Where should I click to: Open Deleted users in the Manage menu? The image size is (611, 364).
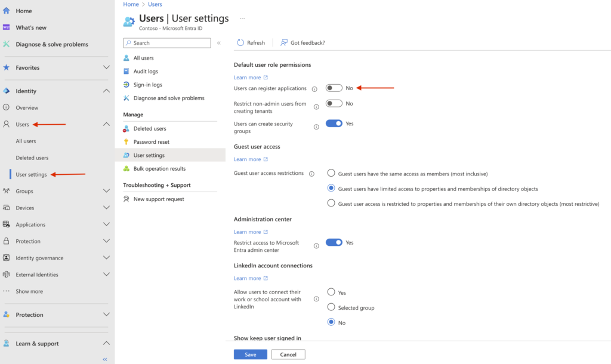coord(149,129)
